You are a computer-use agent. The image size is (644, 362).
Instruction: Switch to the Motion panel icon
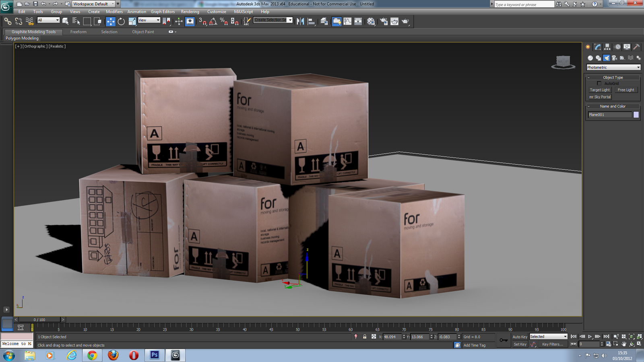click(617, 47)
